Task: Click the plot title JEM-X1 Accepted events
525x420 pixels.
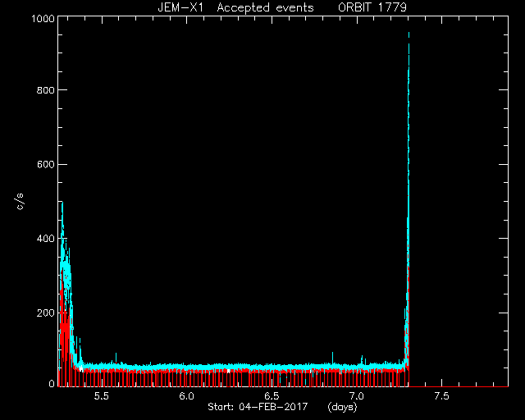Action: coord(235,7)
